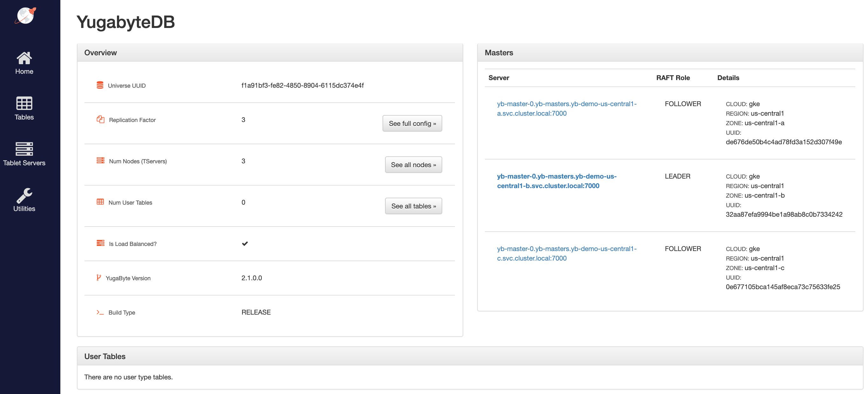Select the Tablet Servers menu label
Screen dimensions: 868x394
24,163
